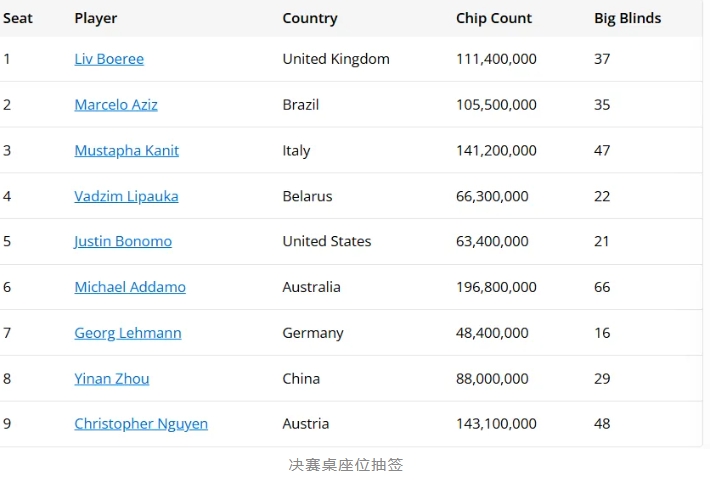Image resolution: width=717 pixels, height=481 pixels.
Task: Open Justin Bonomo's player page
Action: pyautogui.click(x=123, y=241)
